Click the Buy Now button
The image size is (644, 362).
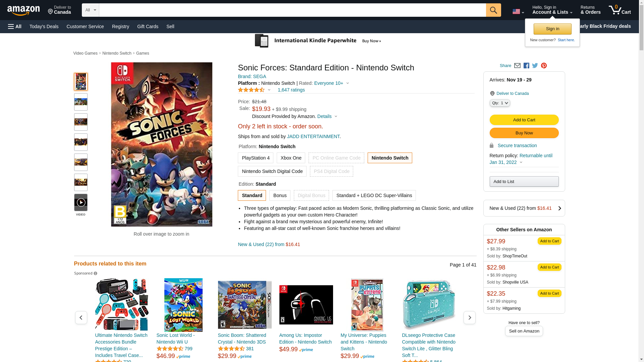tap(524, 133)
